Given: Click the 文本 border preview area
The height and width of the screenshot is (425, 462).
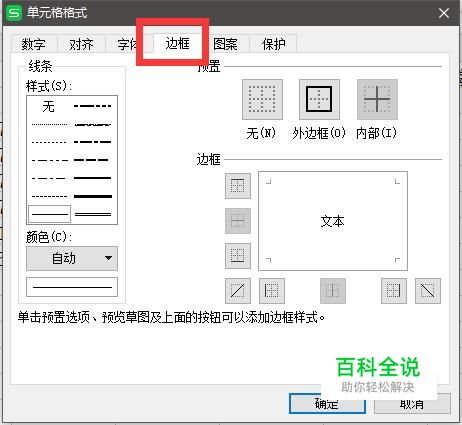Looking at the screenshot, I should [333, 221].
